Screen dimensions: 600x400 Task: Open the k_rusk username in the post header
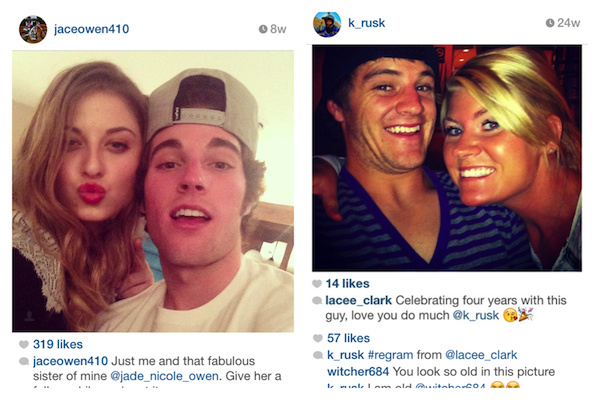(x=366, y=23)
